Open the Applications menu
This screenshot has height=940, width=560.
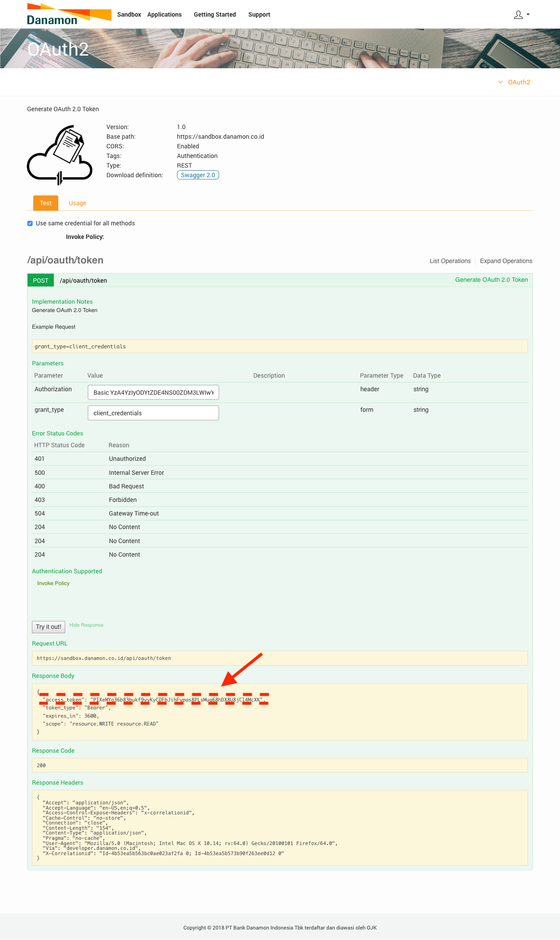[x=164, y=14]
